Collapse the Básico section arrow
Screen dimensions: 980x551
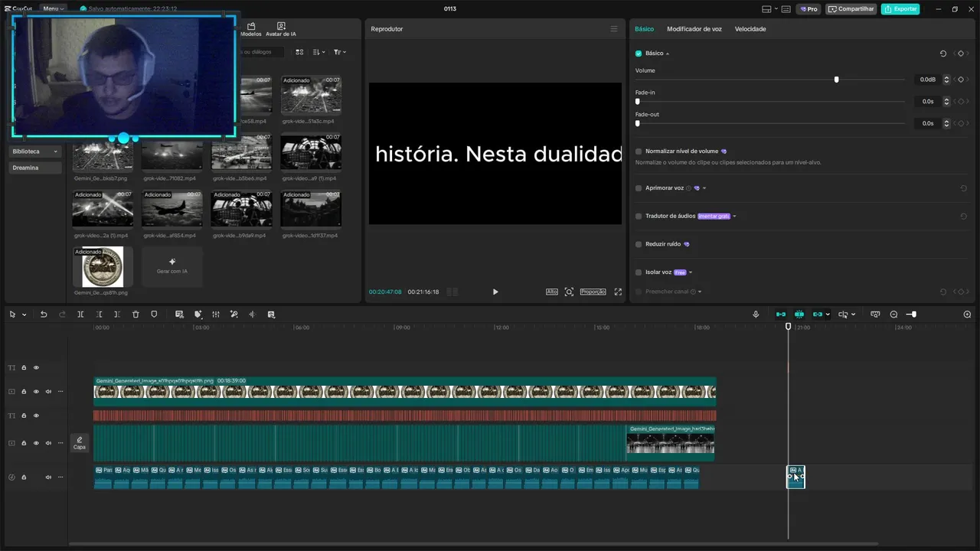pyautogui.click(x=667, y=54)
